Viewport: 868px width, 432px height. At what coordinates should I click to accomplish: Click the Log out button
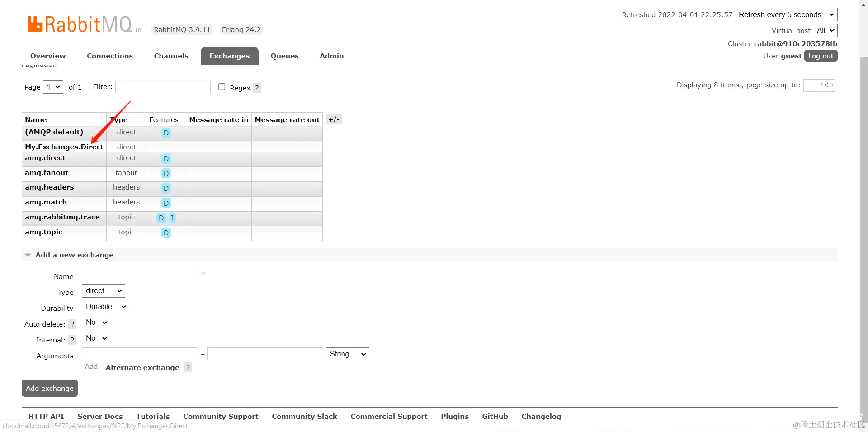[x=821, y=56]
